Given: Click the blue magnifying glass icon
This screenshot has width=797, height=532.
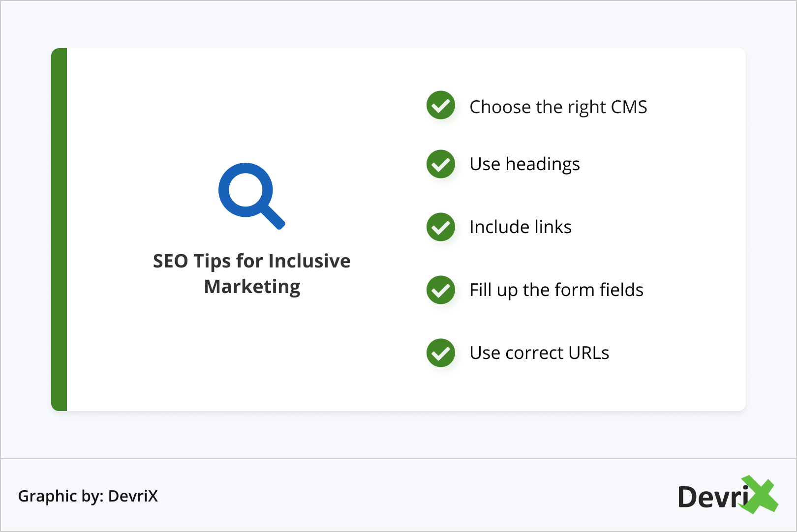Looking at the screenshot, I should coord(249,194).
